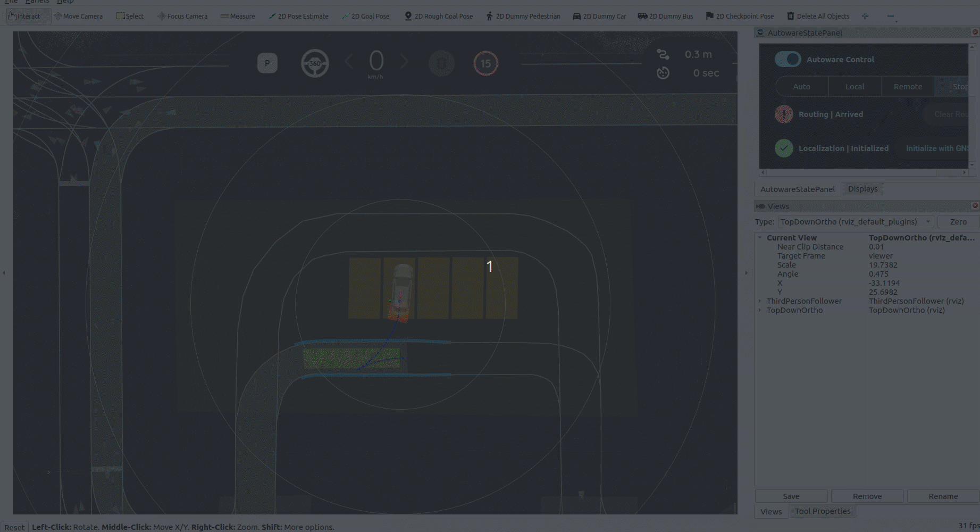Viewport: 980px width, 532px height.
Task: Switch to the AutowareStatePanel tab
Action: coord(798,189)
